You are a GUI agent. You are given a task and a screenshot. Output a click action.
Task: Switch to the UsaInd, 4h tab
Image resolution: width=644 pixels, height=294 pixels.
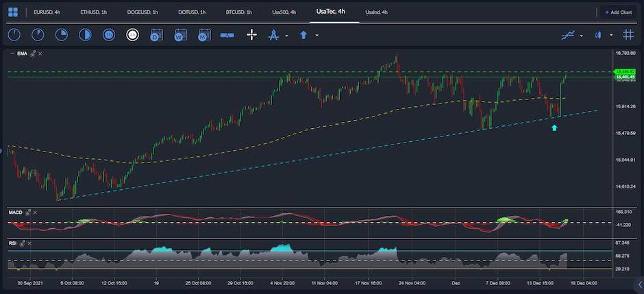(x=376, y=12)
